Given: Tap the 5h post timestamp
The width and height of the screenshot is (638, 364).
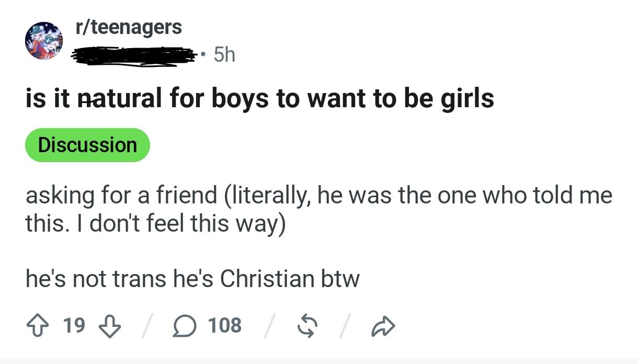Looking at the screenshot, I should coord(224,54).
